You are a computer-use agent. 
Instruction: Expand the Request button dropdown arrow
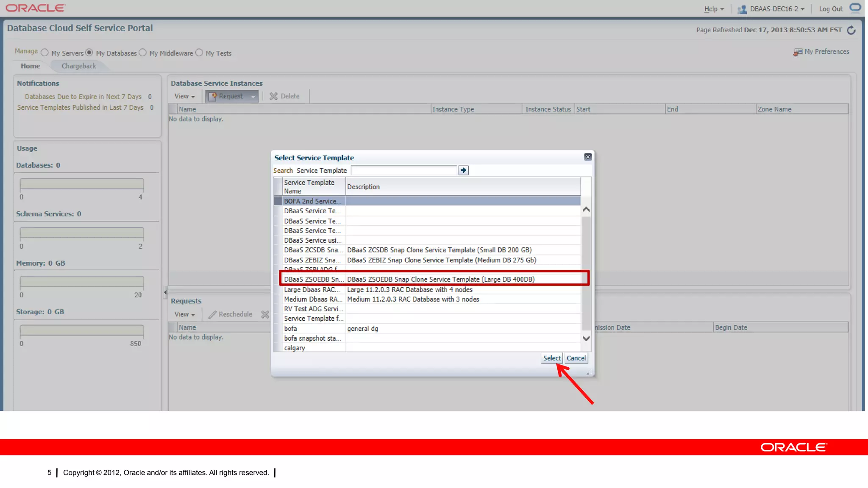click(x=253, y=97)
